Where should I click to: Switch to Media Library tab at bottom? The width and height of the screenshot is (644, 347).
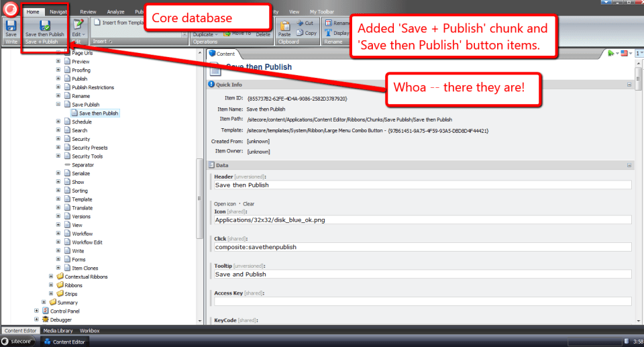[58, 330]
